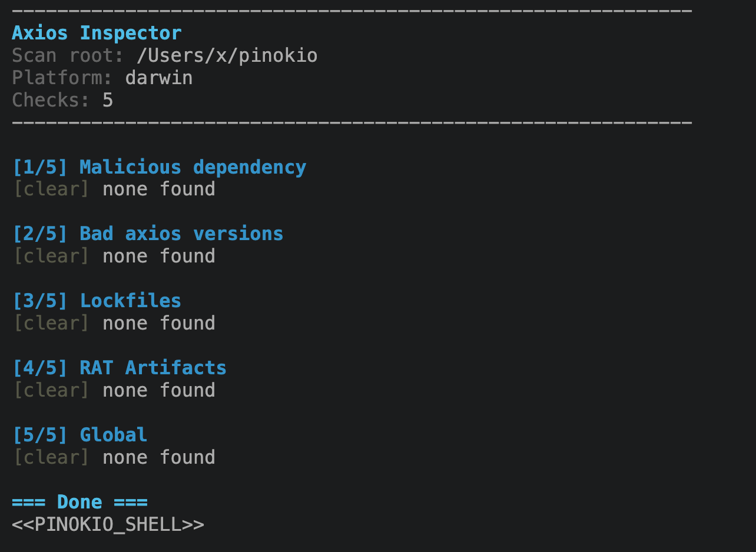This screenshot has width=756, height=552.
Task: Click none found under Bad axios versions
Action: pyautogui.click(x=159, y=257)
